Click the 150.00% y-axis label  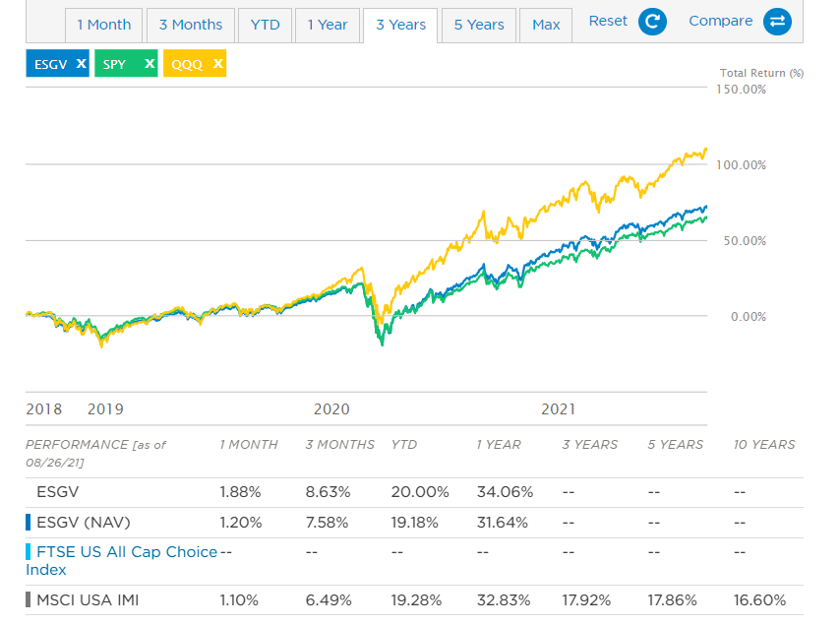742,89
